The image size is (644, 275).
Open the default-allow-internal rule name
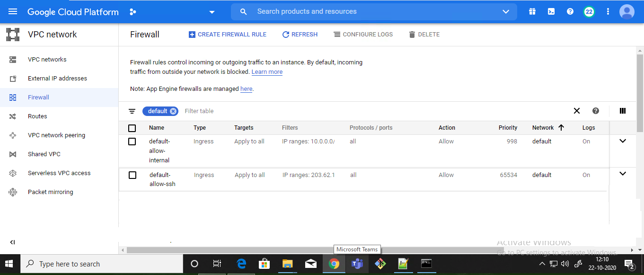pyautogui.click(x=159, y=151)
